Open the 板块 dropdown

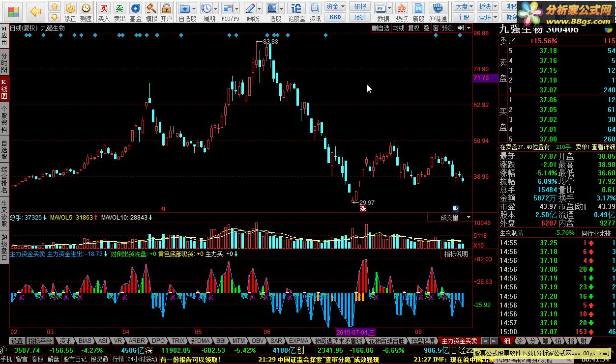click(x=487, y=6)
